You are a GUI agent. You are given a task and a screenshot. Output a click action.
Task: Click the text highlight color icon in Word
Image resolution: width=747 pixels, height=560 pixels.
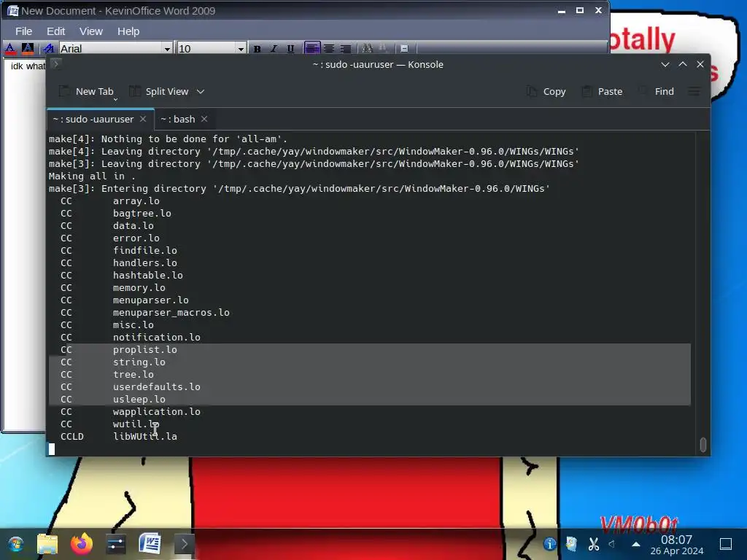coord(28,48)
